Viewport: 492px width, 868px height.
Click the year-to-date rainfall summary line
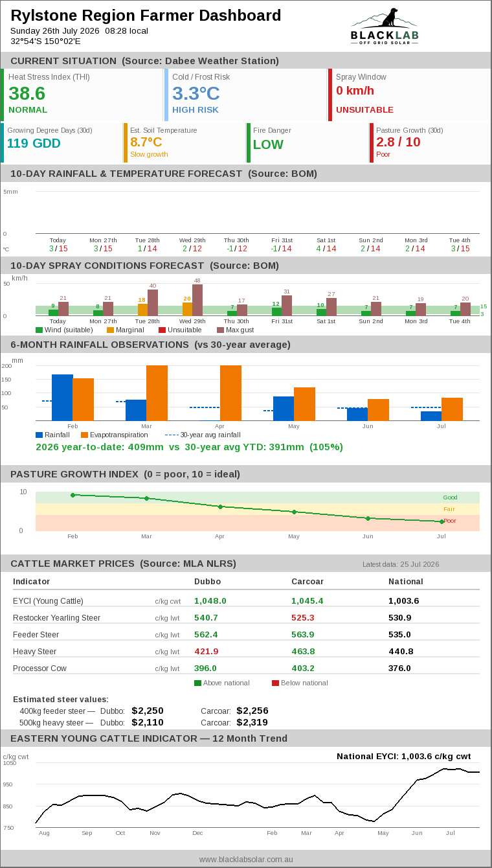click(x=189, y=447)
